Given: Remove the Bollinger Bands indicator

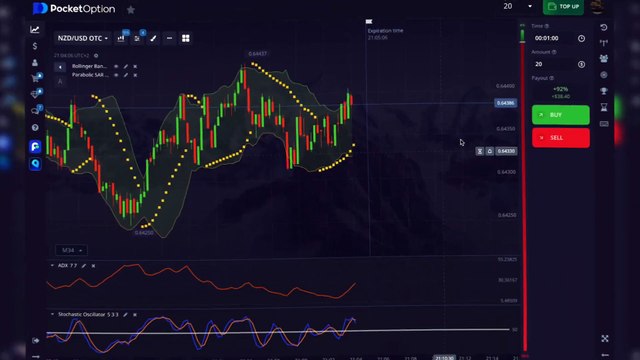Looking at the screenshot, I should pyautogui.click(x=135, y=66).
